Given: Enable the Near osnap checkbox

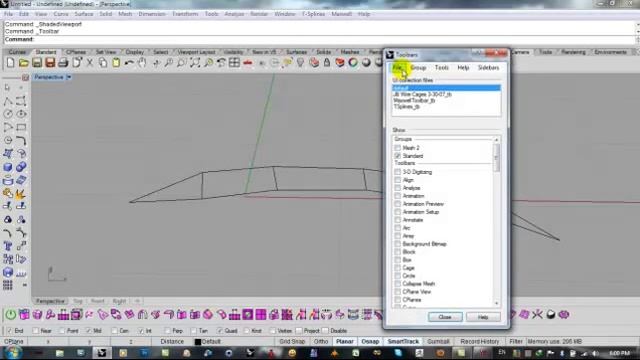Looking at the screenshot, I should [x=36, y=331].
